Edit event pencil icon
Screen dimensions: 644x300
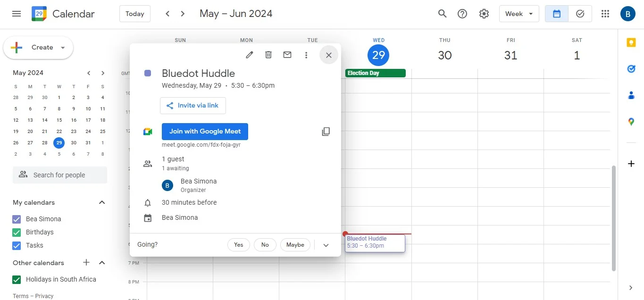pos(250,55)
